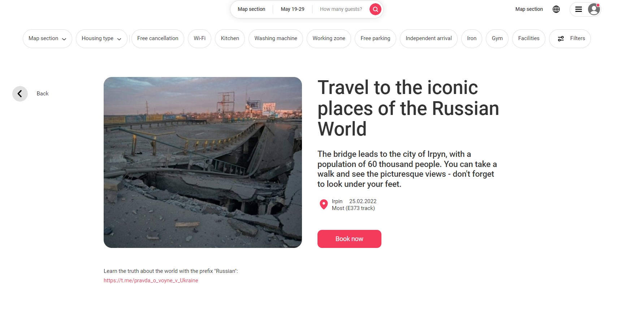
Task: Select the Facilities filter tab
Action: pyautogui.click(x=528, y=39)
